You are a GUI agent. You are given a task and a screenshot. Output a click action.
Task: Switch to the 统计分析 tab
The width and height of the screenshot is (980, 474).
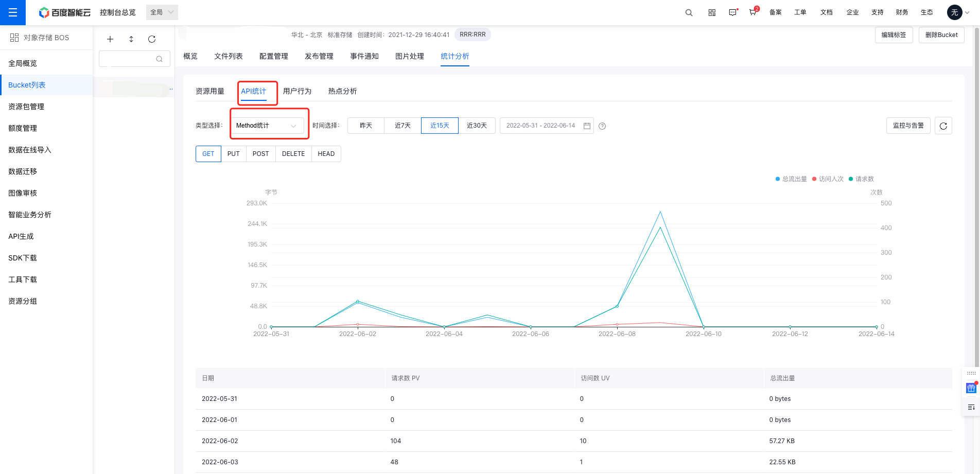click(455, 56)
